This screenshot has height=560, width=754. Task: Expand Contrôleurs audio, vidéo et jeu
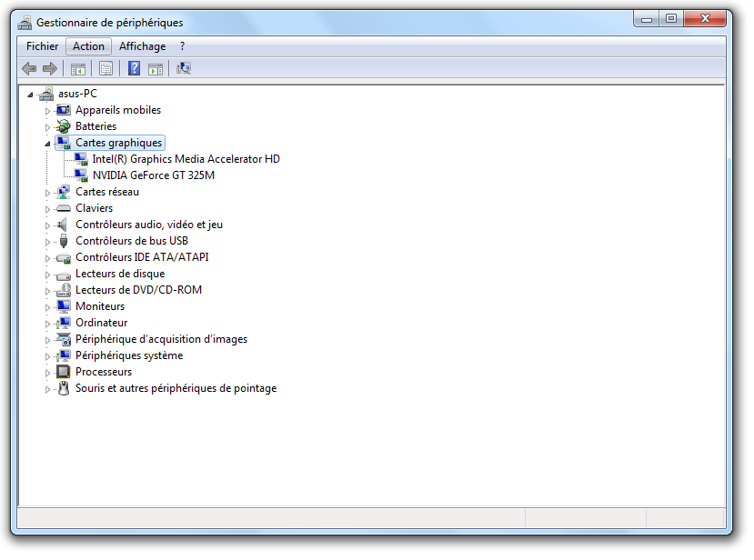tap(47, 225)
